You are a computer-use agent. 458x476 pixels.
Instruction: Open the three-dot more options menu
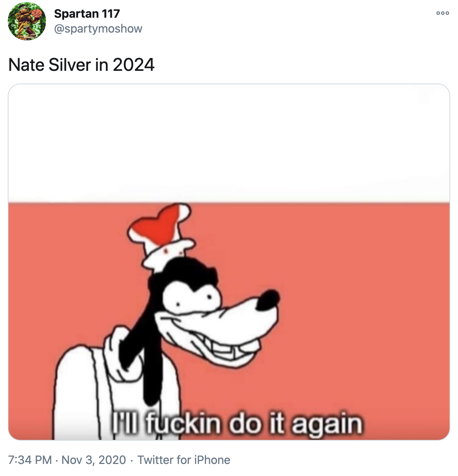[x=442, y=13]
